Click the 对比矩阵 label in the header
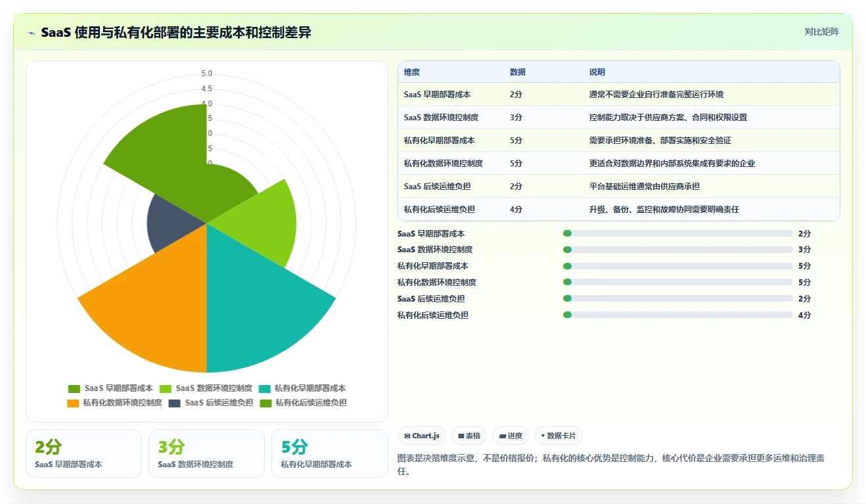866x504 pixels. 822,32
